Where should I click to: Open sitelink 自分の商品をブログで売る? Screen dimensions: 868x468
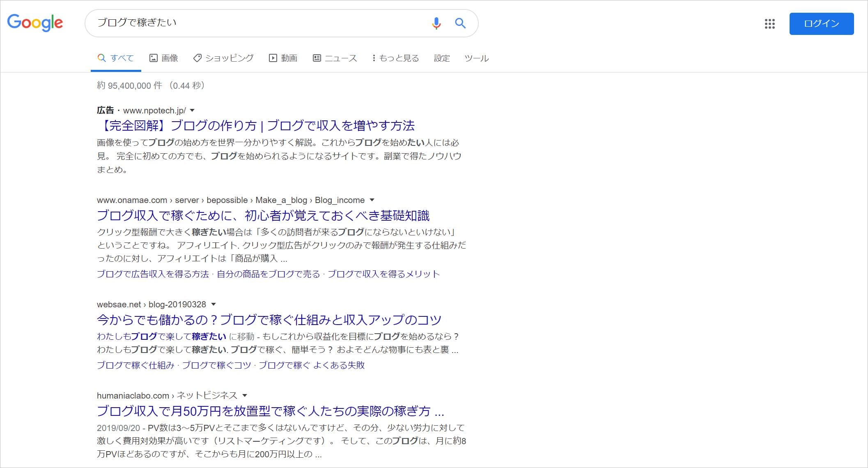(x=268, y=274)
